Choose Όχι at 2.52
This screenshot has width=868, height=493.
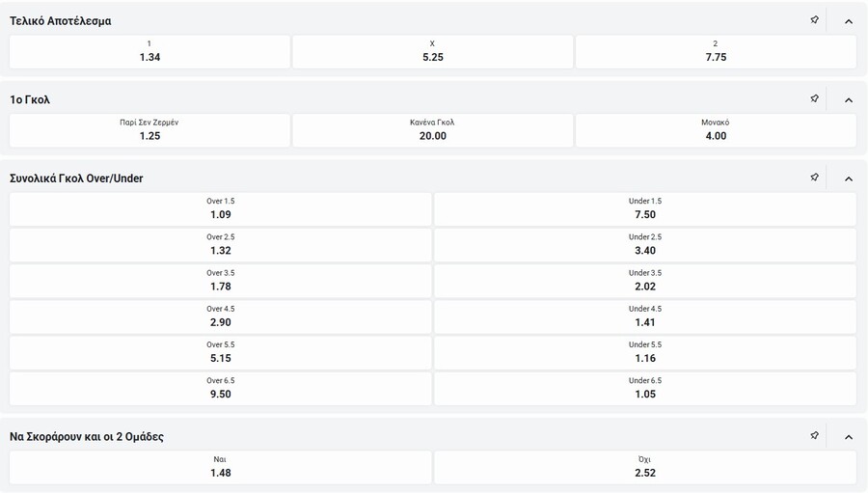(645, 467)
